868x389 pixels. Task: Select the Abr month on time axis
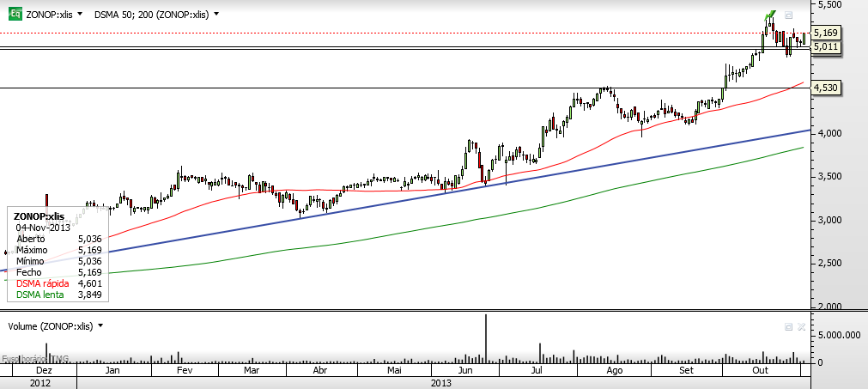tap(320, 370)
